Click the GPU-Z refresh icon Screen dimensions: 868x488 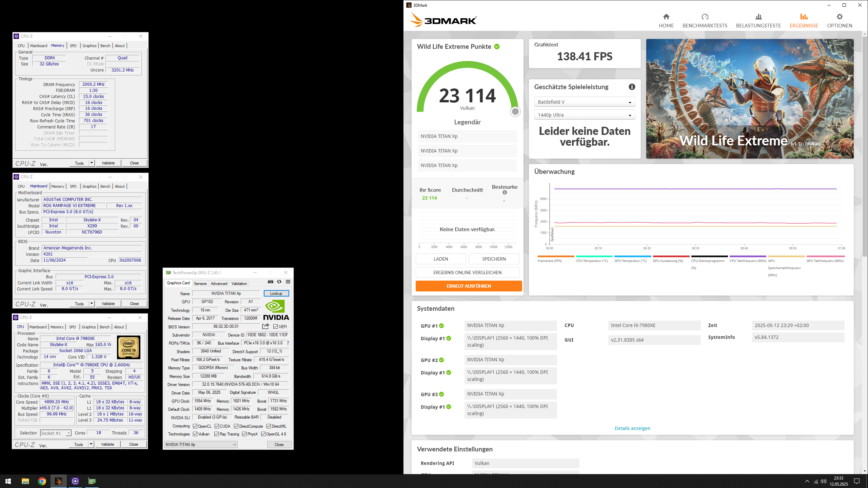[x=279, y=282]
